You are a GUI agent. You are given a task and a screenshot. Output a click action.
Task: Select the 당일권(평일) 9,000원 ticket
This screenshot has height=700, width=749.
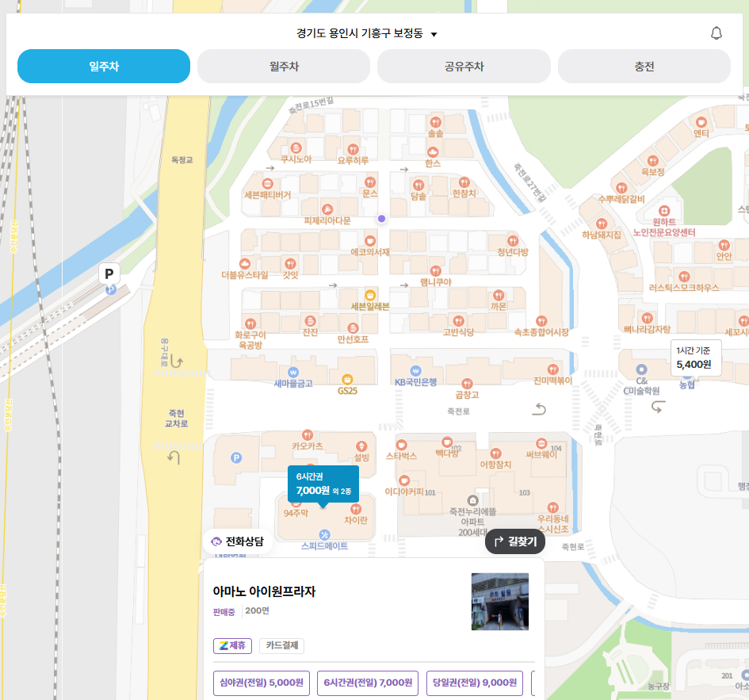point(474,683)
